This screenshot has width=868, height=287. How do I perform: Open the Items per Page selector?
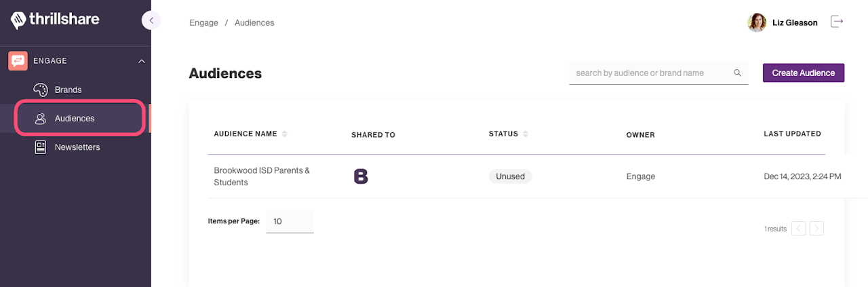[290, 221]
